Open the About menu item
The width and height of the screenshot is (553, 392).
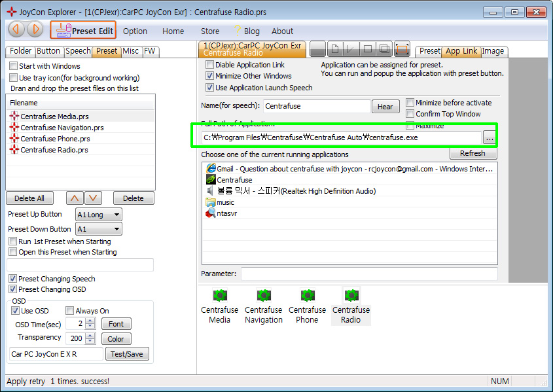283,31
